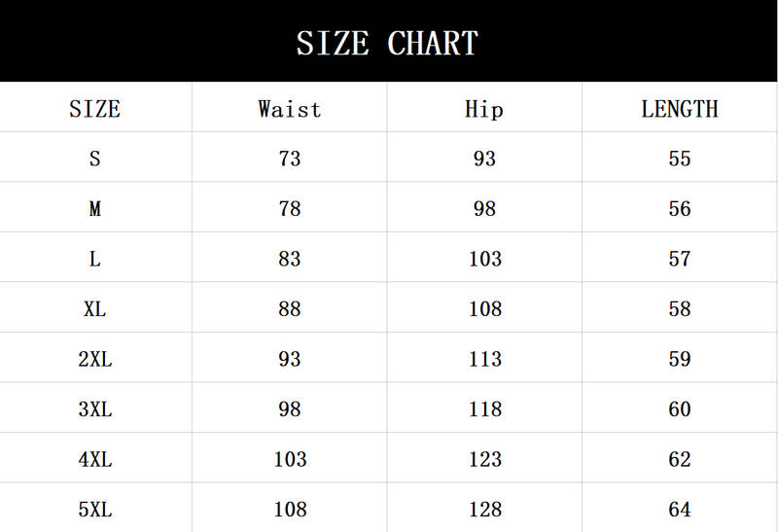Select the hip value 128 cell
The width and height of the screenshot is (778, 532).
pyautogui.click(x=484, y=509)
